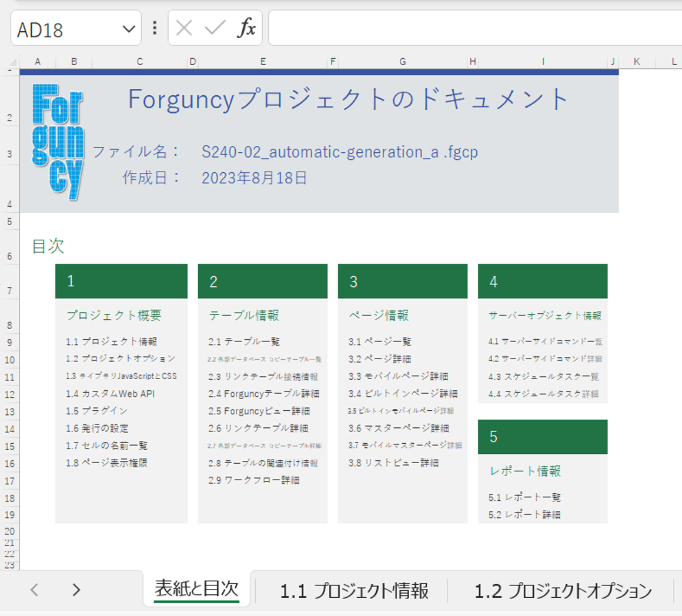Open link 1.2 プロジェクトオプション
Screen dimensions: 682x616
[x=121, y=359]
